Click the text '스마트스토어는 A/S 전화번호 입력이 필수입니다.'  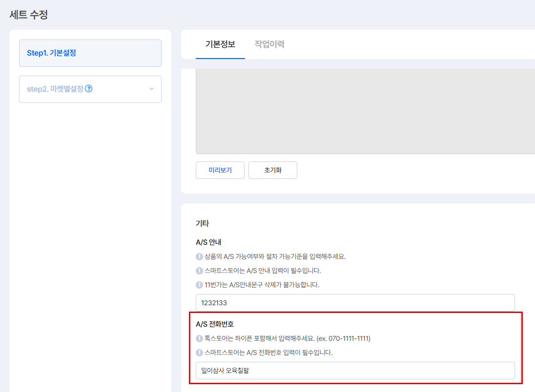tap(268, 353)
